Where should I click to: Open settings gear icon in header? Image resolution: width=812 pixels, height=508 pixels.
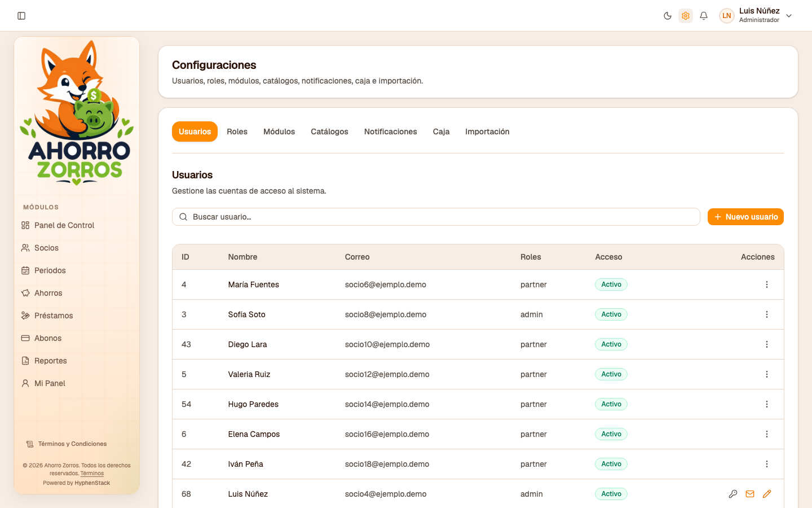point(686,16)
